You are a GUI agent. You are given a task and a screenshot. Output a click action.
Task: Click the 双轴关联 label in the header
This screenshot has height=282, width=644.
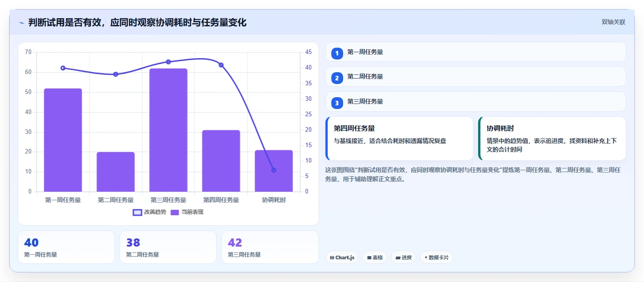pyautogui.click(x=613, y=22)
